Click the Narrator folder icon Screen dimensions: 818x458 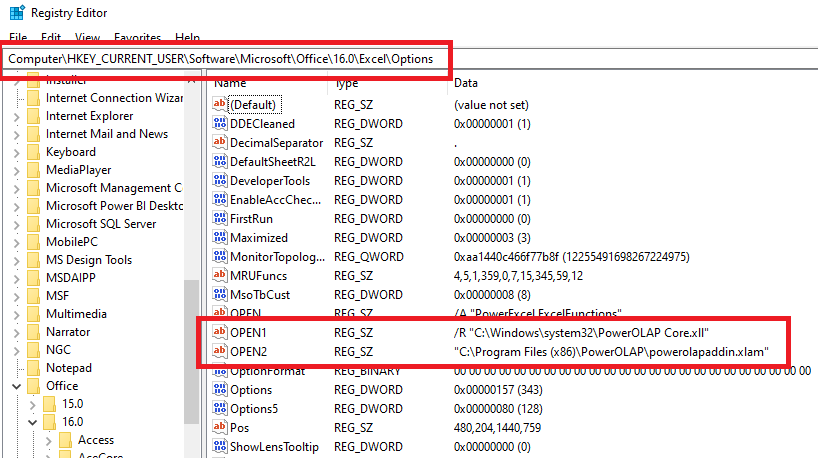coord(33,332)
